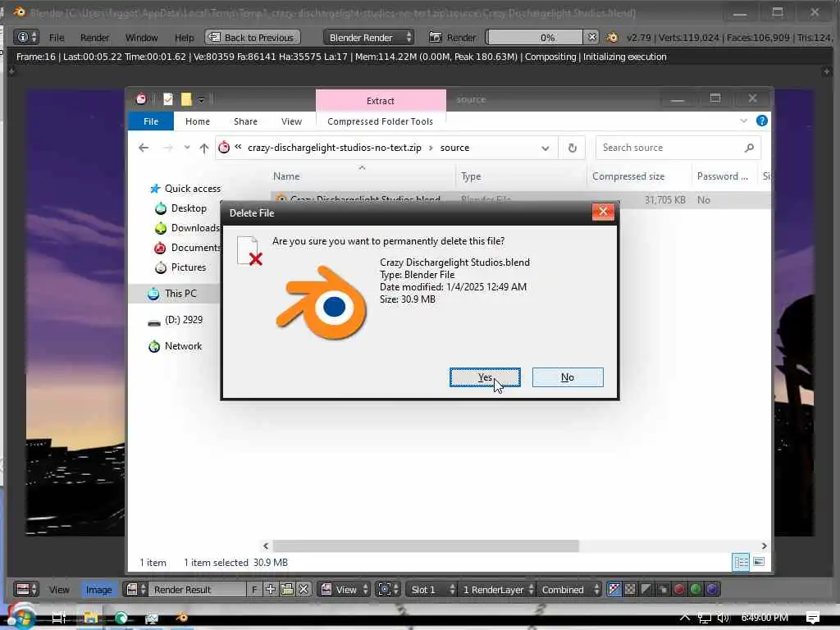Click the Render camera icon in Blender header

click(436, 38)
